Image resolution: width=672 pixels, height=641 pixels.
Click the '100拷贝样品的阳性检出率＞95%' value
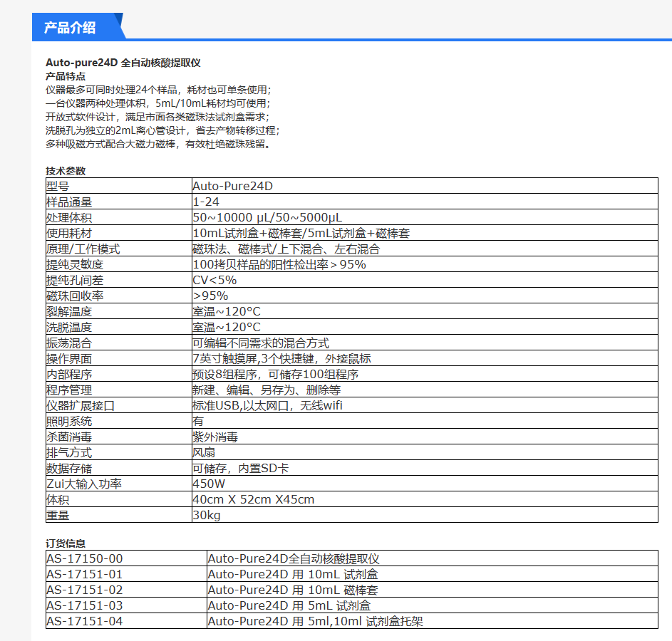pyautogui.click(x=279, y=264)
